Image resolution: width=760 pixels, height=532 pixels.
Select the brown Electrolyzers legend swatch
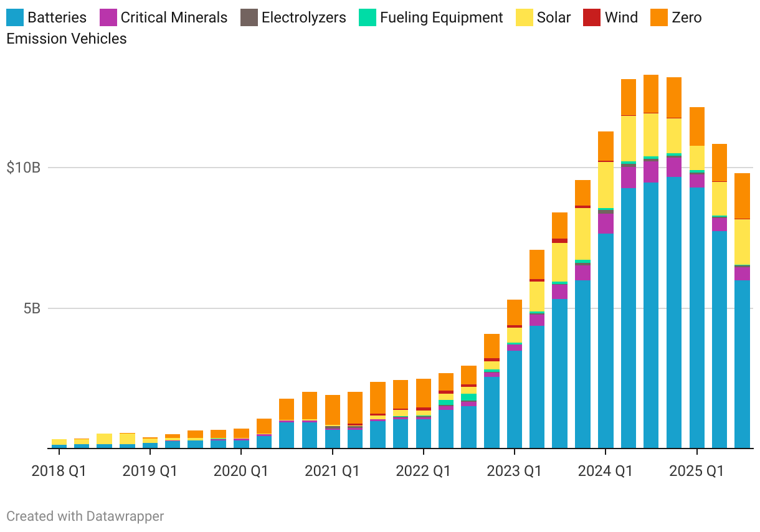(x=249, y=17)
